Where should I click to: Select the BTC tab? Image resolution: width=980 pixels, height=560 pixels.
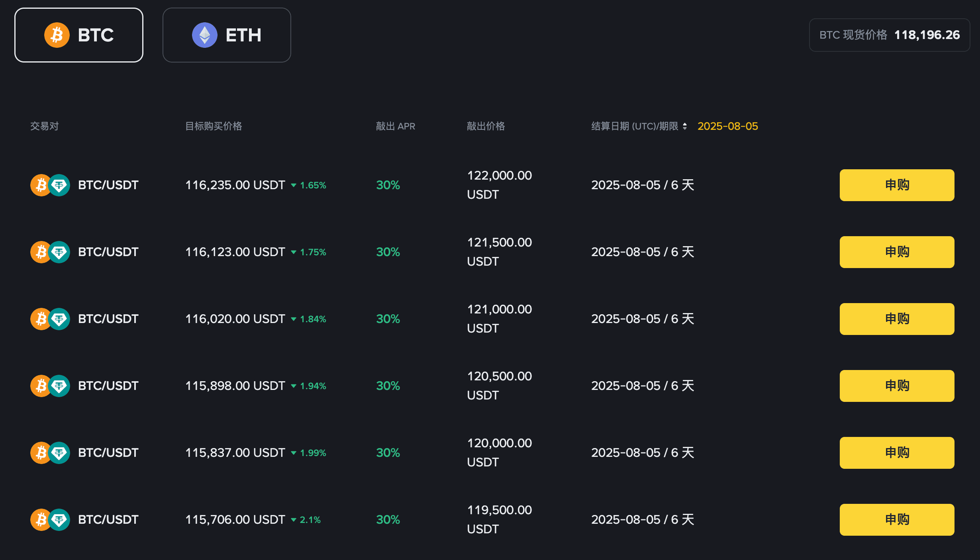pos(79,35)
